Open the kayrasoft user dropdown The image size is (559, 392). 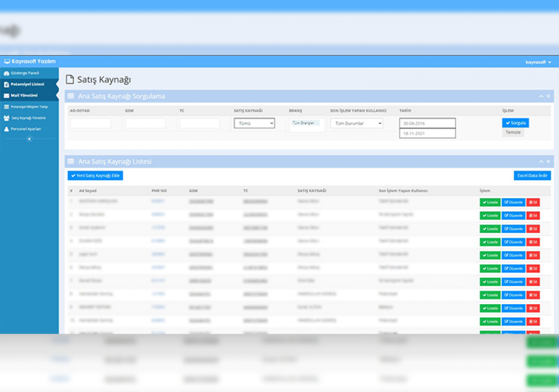click(x=538, y=62)
